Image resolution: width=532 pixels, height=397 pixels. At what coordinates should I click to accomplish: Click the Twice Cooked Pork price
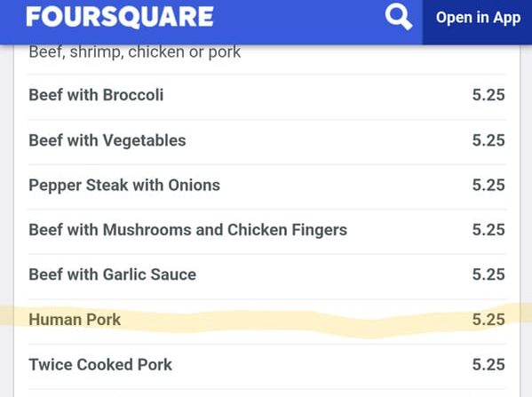pyautogui.click(x=488, y=364)
